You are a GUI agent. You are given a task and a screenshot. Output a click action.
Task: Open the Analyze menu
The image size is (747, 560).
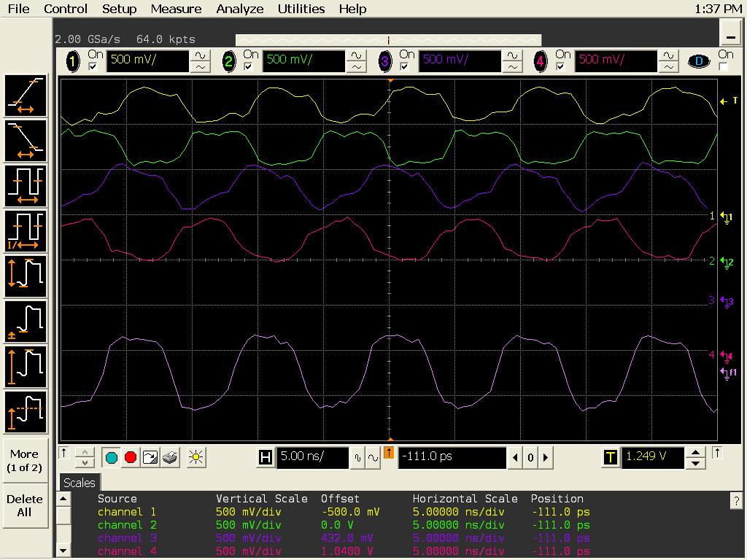239,9
